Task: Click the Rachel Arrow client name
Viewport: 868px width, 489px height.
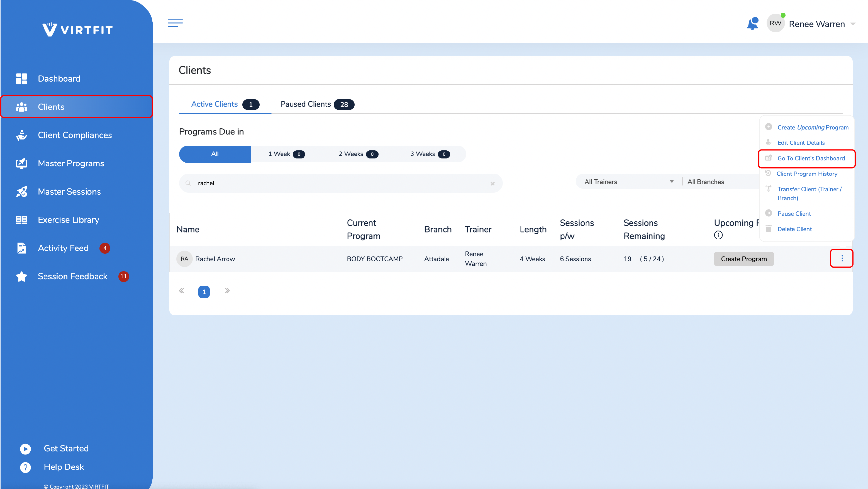Action: tap(215, 259)
